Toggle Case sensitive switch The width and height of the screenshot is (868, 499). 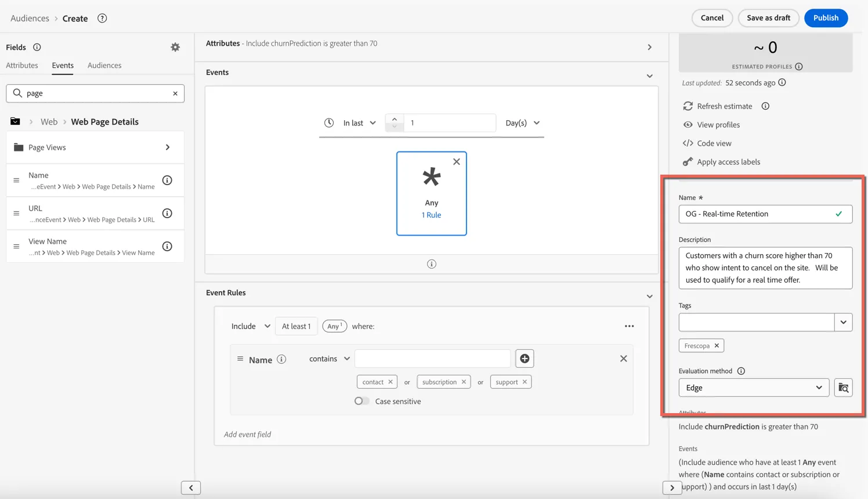pyautogui.click(x=361, y=401)
